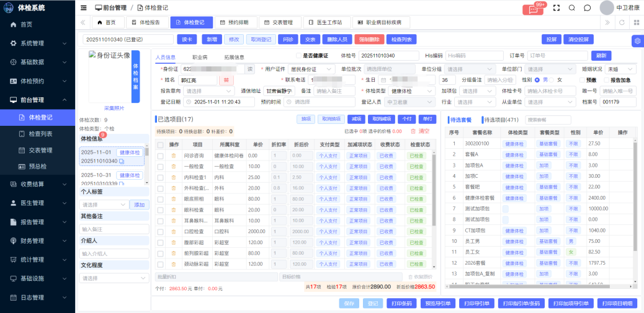Expand 系统管理 in the left sidebar
The image size is (644, 313).
[37, 43]
